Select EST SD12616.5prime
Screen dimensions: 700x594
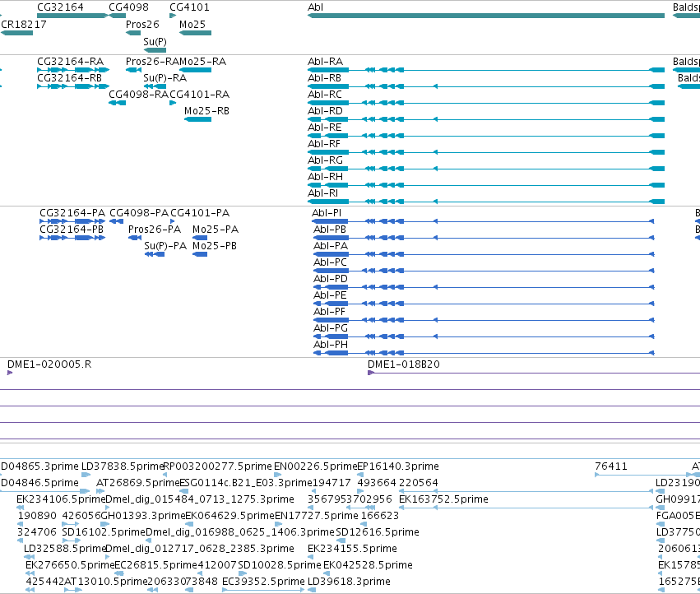coord(378,532)
